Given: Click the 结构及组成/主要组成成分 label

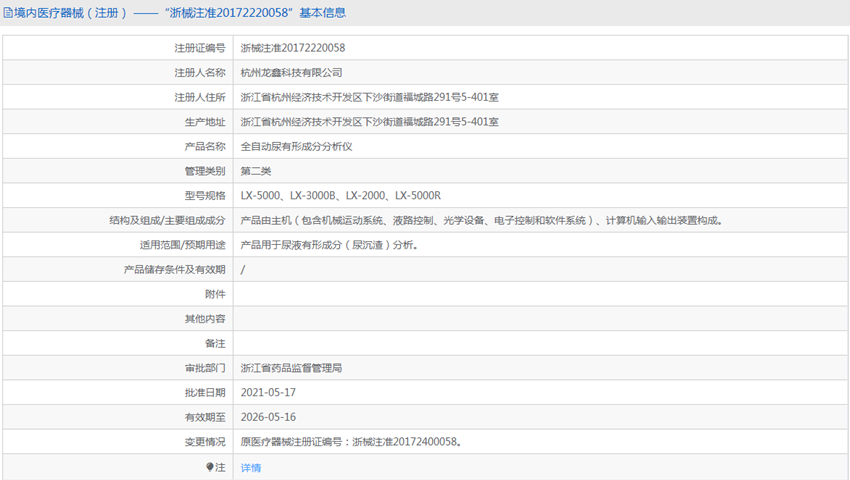Looking at the screenshot, I should tap(168, 220).
